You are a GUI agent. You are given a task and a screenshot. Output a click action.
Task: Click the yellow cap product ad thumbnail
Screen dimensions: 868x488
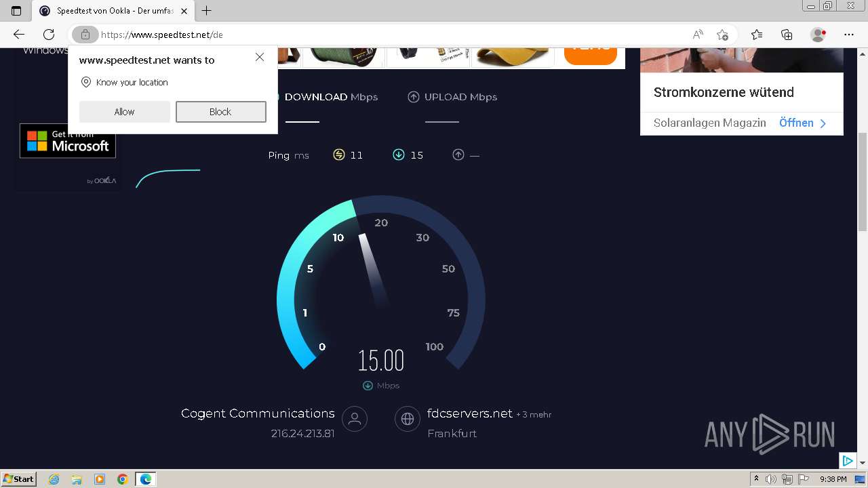click(x=514, y=57)
